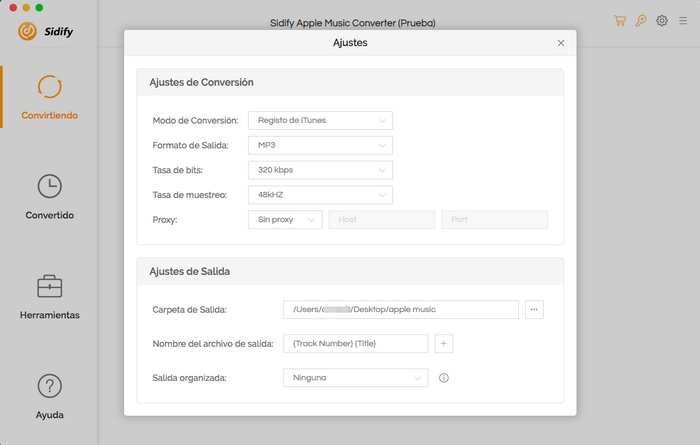Expand the Formato de Salida dropdown
700x445 pixels.
pyautogui.click(x=320, y=145)
